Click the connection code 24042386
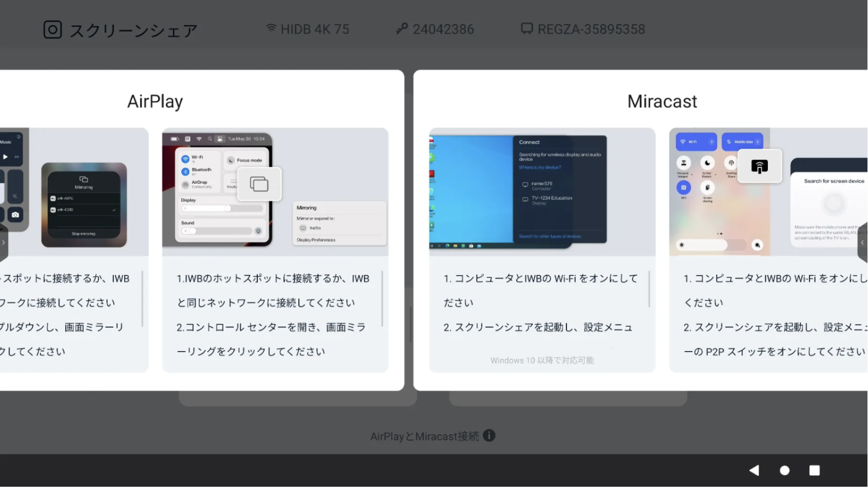Screen dimensions: 868x490 point(443,29)
